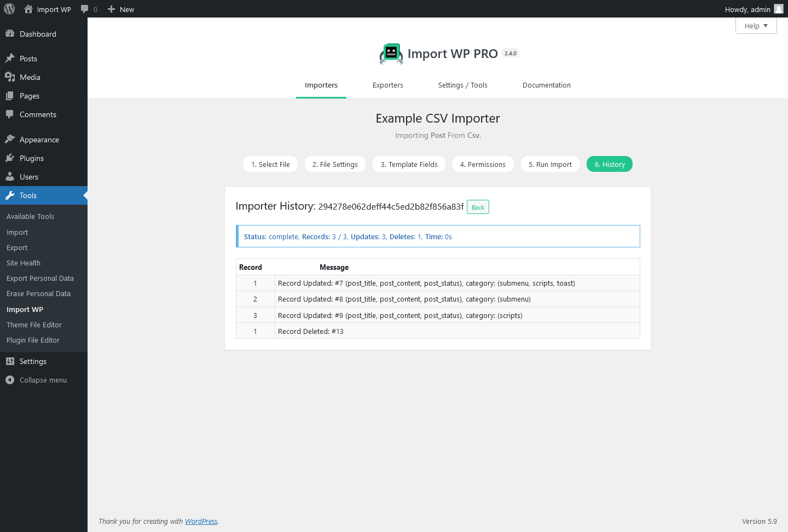Open the Howdy, admin account menu
788x532 pixels.
(x=748, y=9)
